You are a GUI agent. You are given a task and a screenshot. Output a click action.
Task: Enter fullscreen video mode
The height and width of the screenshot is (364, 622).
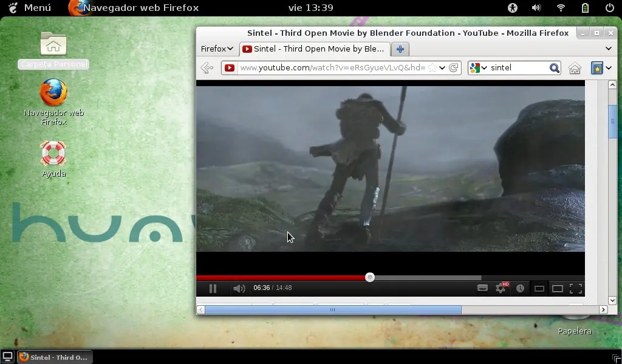tap(576, 289)
